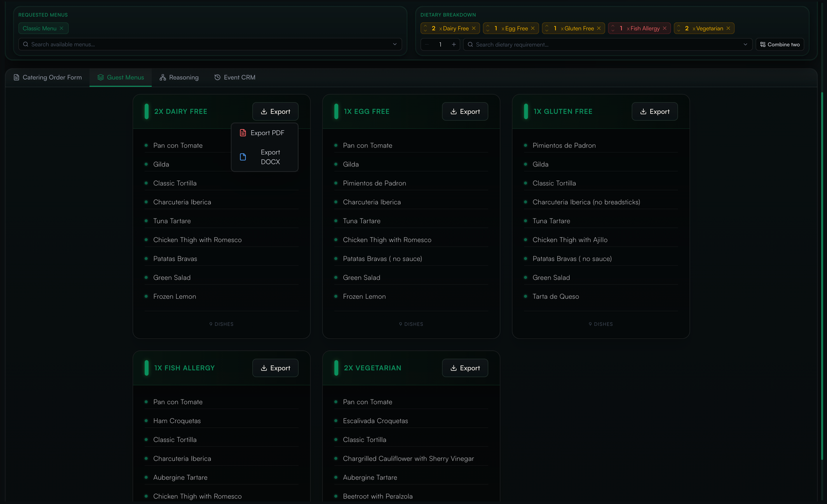Remove the Dairy Free dietary tag
The image size is (827, 504).
click(x=473, y=28)
